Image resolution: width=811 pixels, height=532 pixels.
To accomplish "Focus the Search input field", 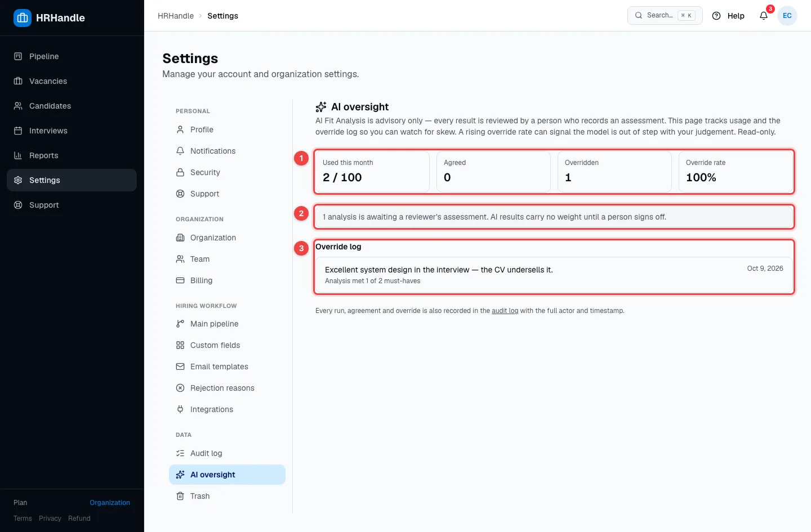I will [665, 15].
